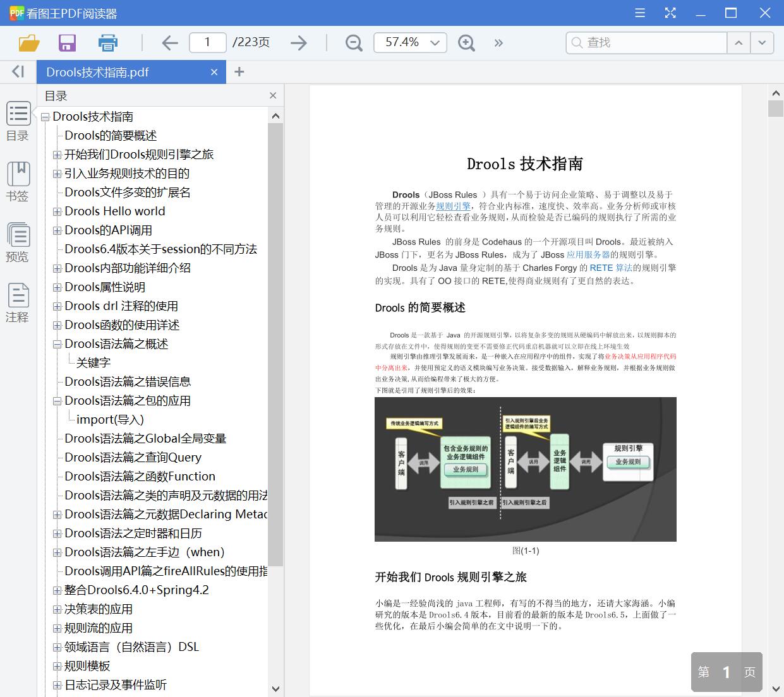Select Drools语法篇之函数Function entry
784x697 pixels.
point(140,476)
